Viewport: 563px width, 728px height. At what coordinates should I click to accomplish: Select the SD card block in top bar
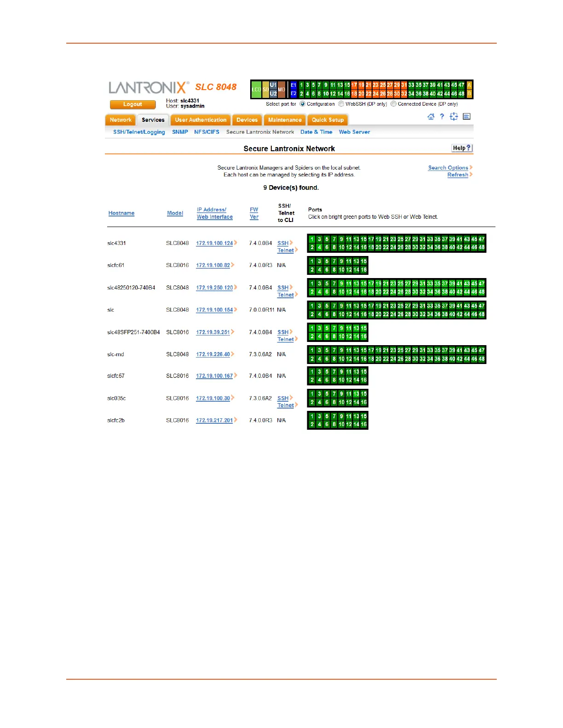[x=265, y=90]
